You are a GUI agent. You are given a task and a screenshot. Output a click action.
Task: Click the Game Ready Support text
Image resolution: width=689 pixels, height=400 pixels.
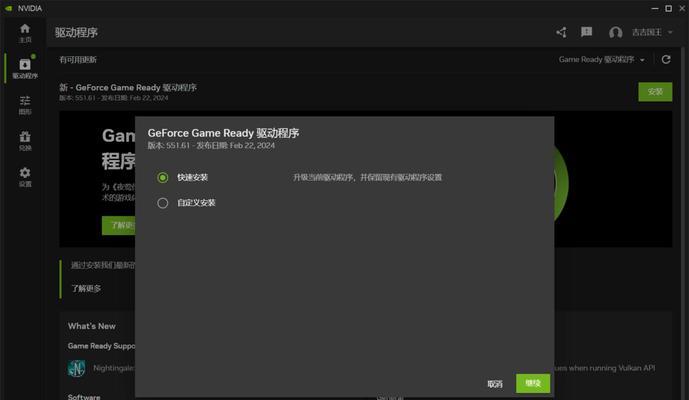click(x=102, y=346)
